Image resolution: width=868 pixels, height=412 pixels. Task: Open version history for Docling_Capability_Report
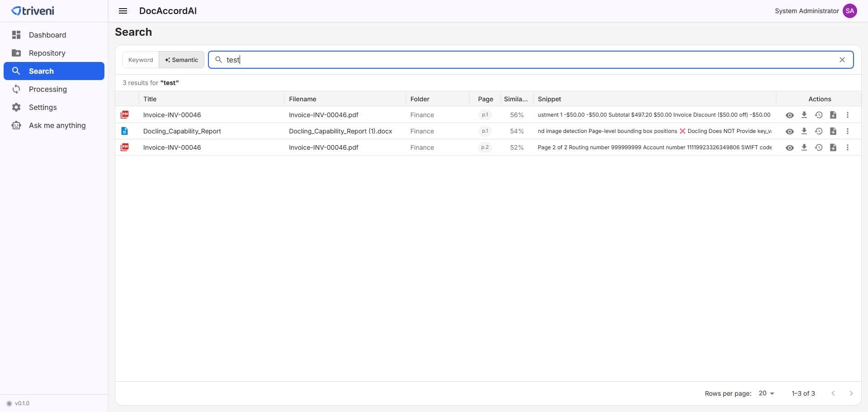819,131
